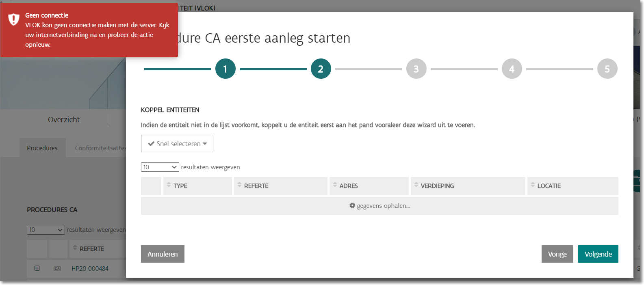644x285 pixels.
Task: Click the Volgende button
Action: (x=598, y=254)
